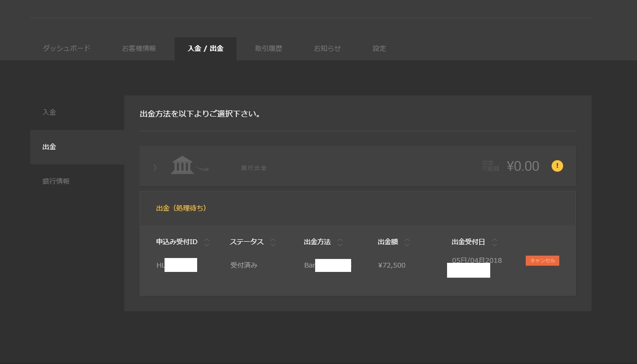Image resolution: width=637 pixels, height=364 pixels.
Task: Open the ダッシュボード tab
Action: [66, 48]
